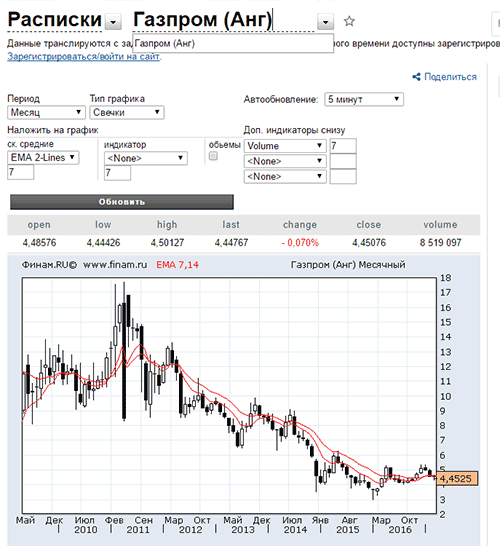
Task: Open the ск. средние dropdown EMA 2-Lines
Action: click(43, 157)
